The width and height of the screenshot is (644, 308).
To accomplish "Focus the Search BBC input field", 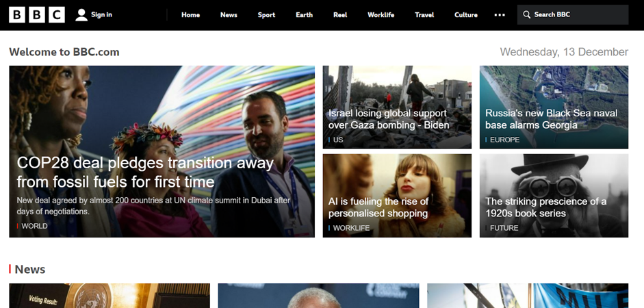I will point(573,15).
